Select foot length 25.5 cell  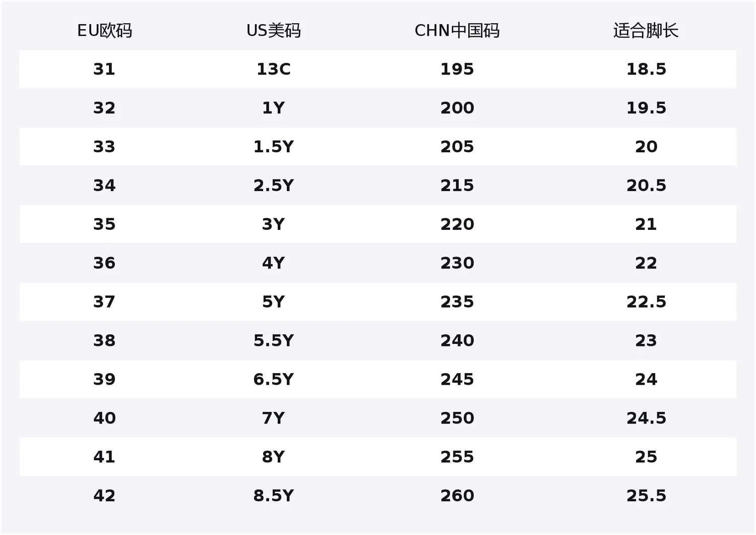click(646, 496)
